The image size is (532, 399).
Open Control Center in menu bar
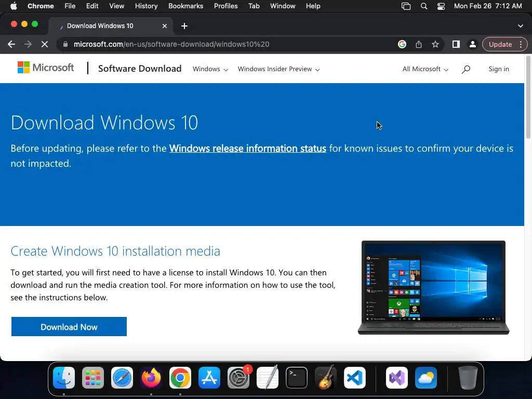click(441, 6)
